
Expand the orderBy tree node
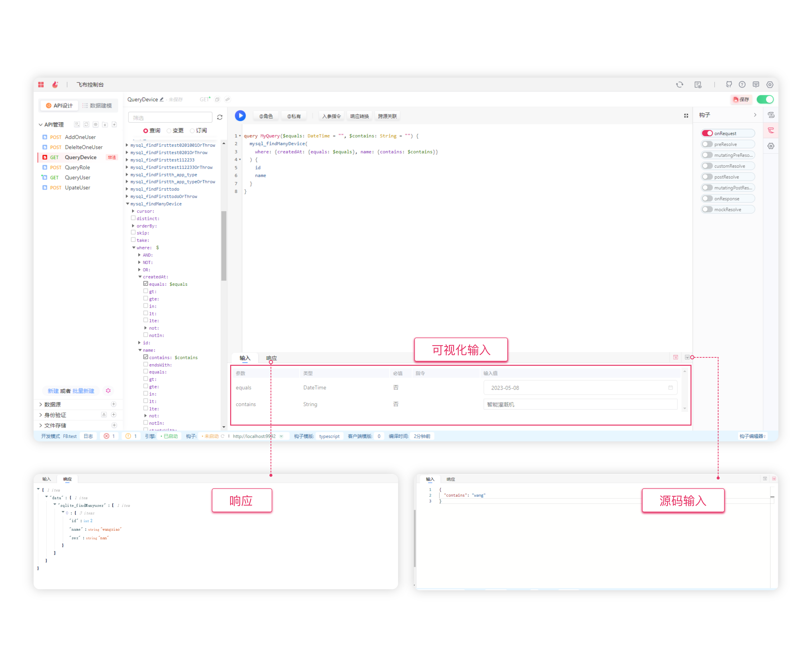click(x=133, y=226)
